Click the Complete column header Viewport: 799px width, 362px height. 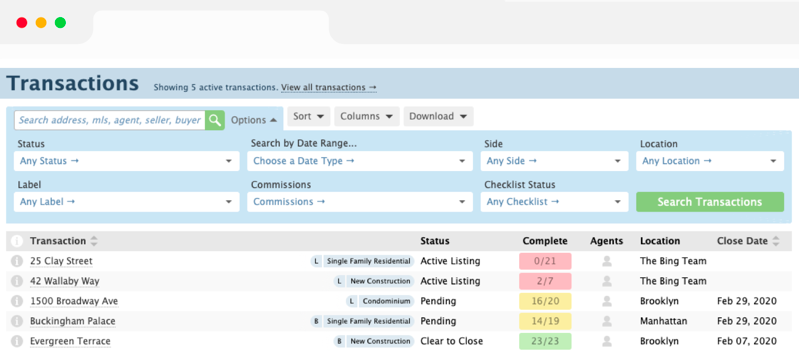click(x=545, y=241)
